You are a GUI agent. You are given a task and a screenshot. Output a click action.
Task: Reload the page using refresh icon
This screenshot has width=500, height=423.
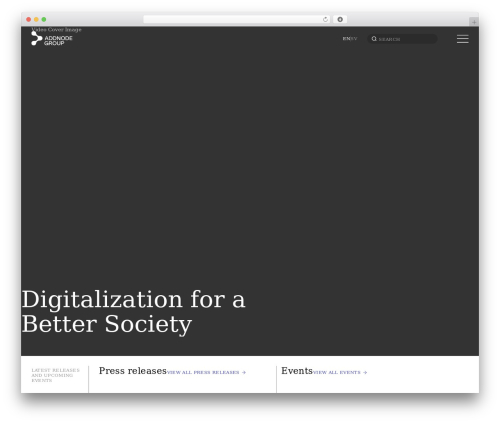click(325, 19)
